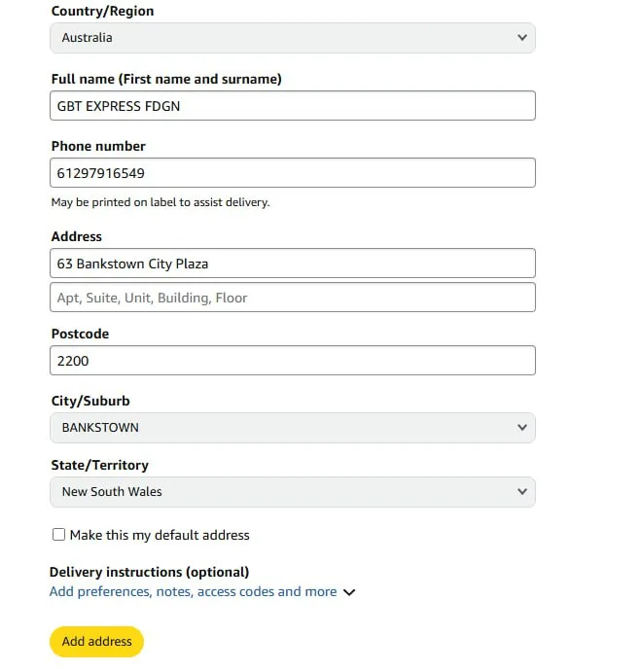Click the chevron arrow on Country/Region dropdown

(x=522, y=38)
